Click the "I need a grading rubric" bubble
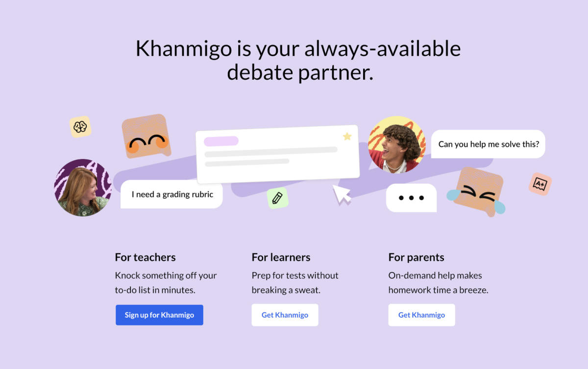This screenshot has width=588, height=369. click(x=172, y=194)
